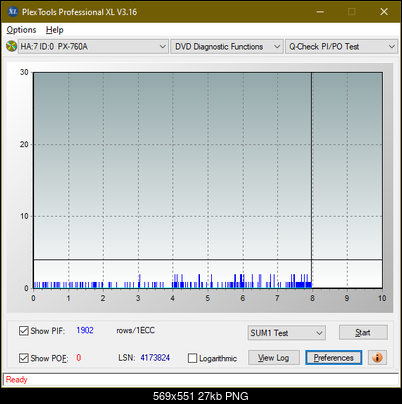Open the Q-Check PI/PO Test dropdown

[x=341, y=47]
